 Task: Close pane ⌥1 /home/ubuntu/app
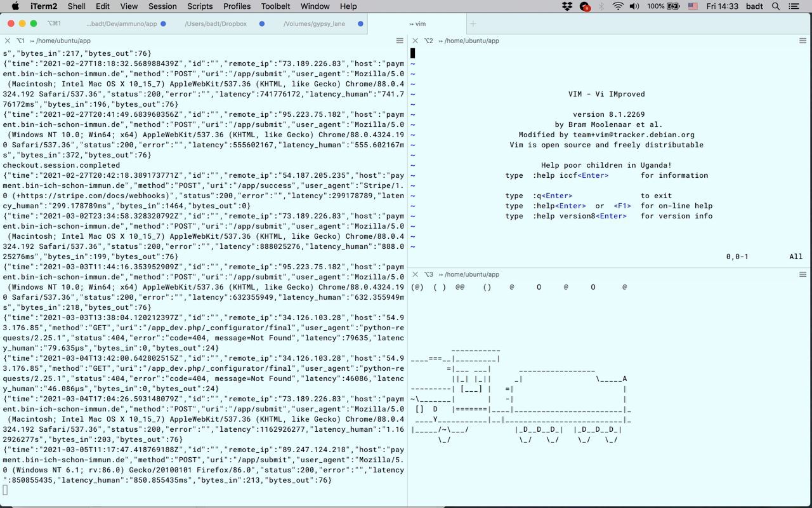pos(8,41)
